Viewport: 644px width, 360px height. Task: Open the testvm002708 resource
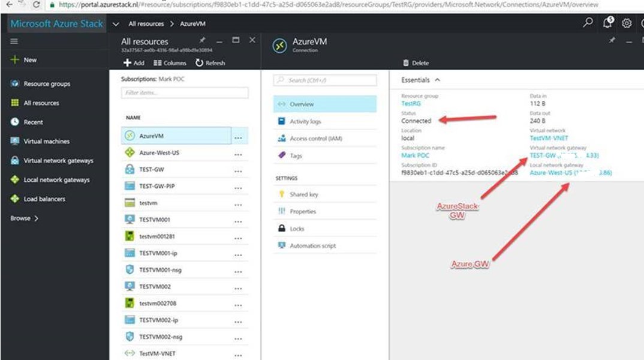pyautogui.click(x=158, y=303)
